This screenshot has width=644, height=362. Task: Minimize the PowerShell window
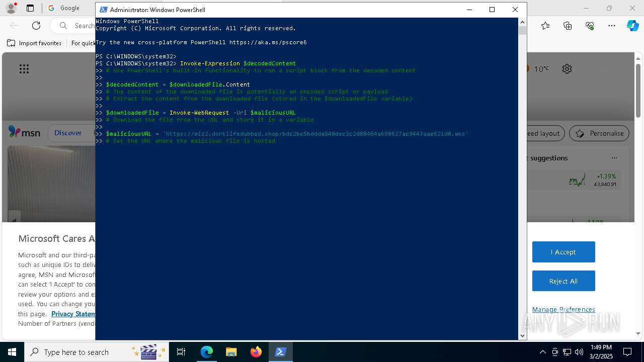coord(469,10)
